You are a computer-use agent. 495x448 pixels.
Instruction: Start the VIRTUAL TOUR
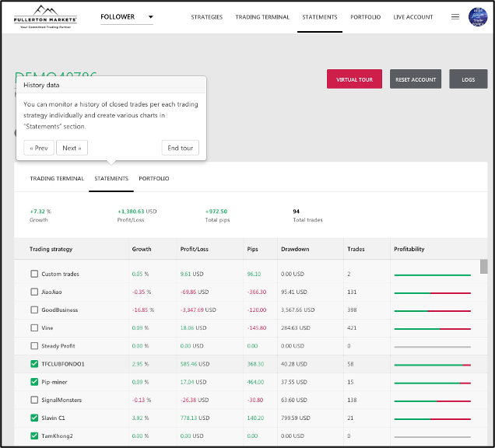point(354,79)
